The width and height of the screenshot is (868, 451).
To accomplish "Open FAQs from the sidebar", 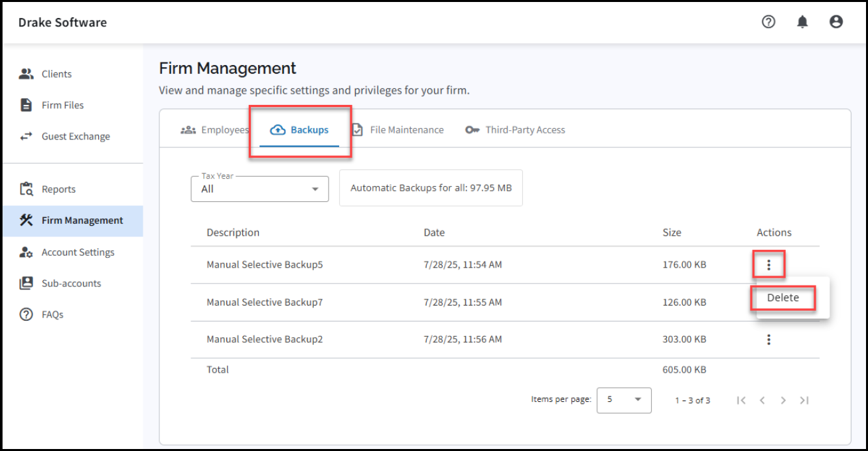I will click(x=52, y=314).
